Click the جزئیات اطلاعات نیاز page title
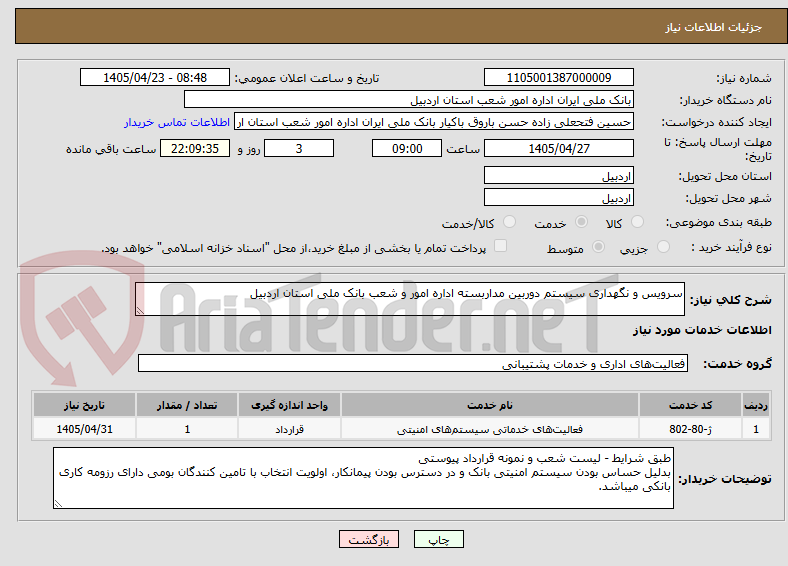788x566 pixels. (714, 27)
